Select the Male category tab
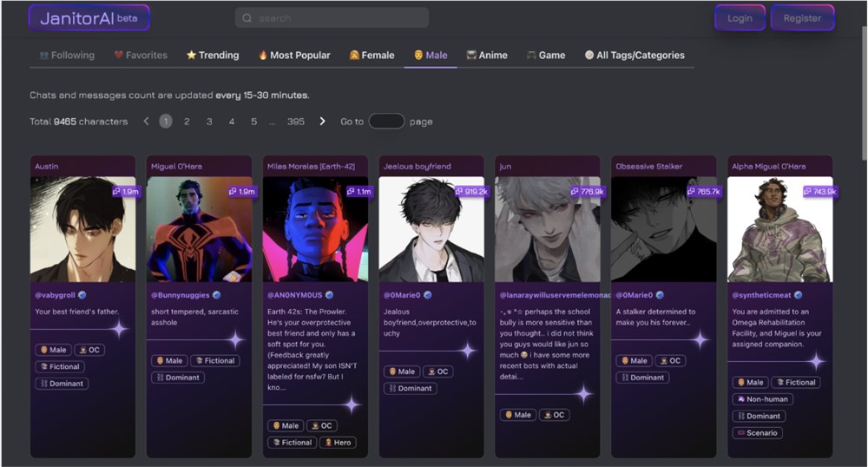868x467 pixels. click(431, 56)
